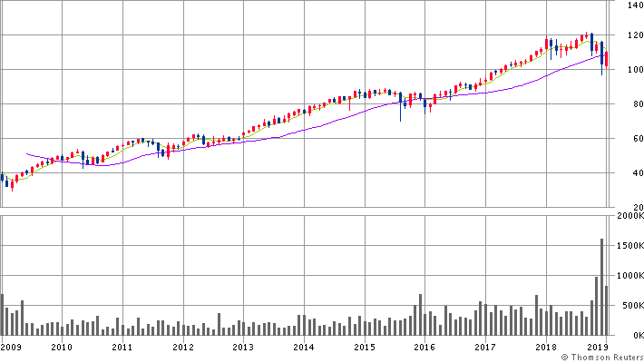The image size is (644, 363).
Task: Select the 80 price axis value
Action: (638, 104)
